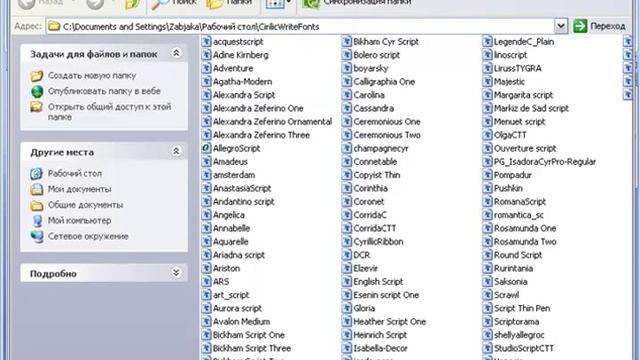Screen dimensions: 640x360
Task: Open the address bar dropdown arrow
Action: pyautogui.click(x=561, y=26)
